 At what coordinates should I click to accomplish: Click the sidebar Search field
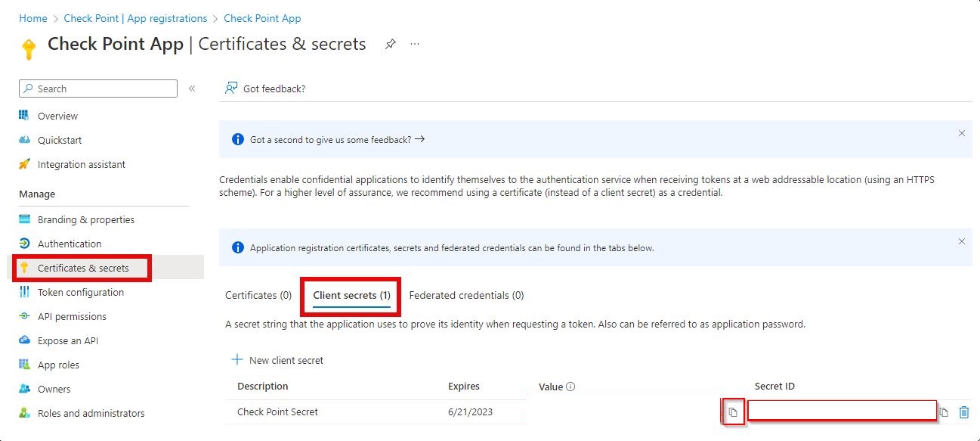[x=98, y=89]
